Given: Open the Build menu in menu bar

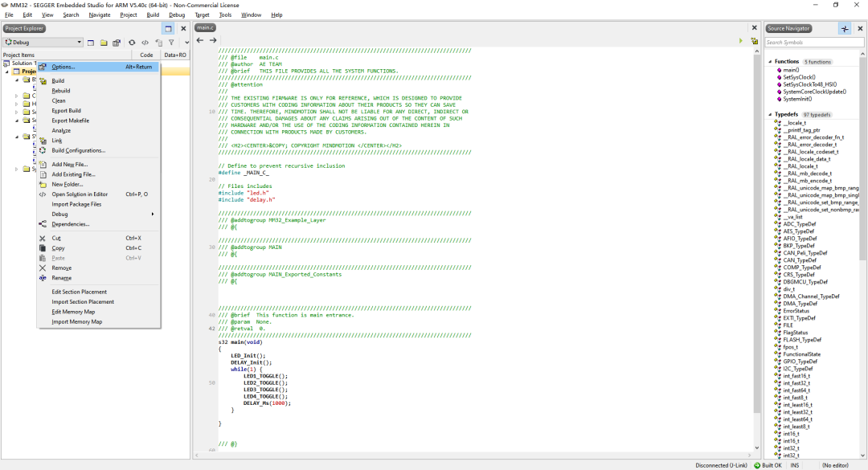Looking at the screenshot, I should pos(153,15).
